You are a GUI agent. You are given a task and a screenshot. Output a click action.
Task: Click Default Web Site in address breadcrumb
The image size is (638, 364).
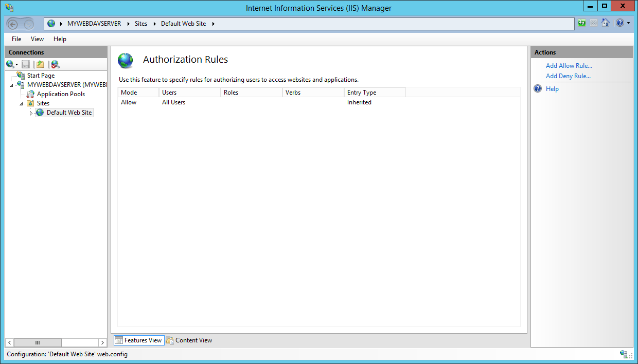184,24
